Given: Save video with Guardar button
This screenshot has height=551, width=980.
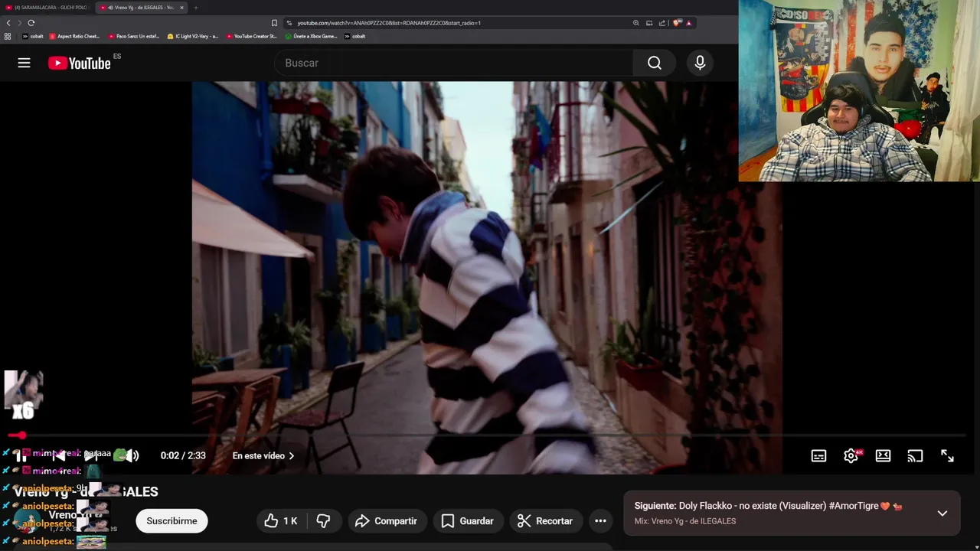Looking at the screenshot, I should tap(467, 521).
